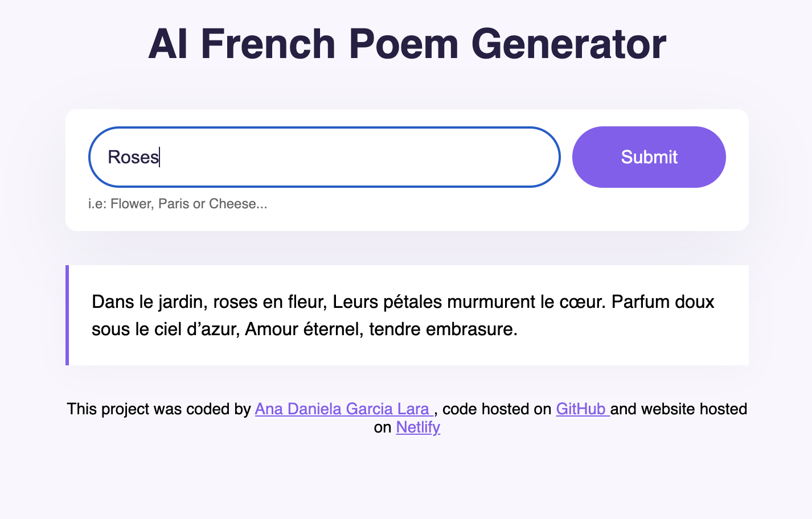
Task: Click the AI French Poem Generator heading
Action: coord(406,44)
